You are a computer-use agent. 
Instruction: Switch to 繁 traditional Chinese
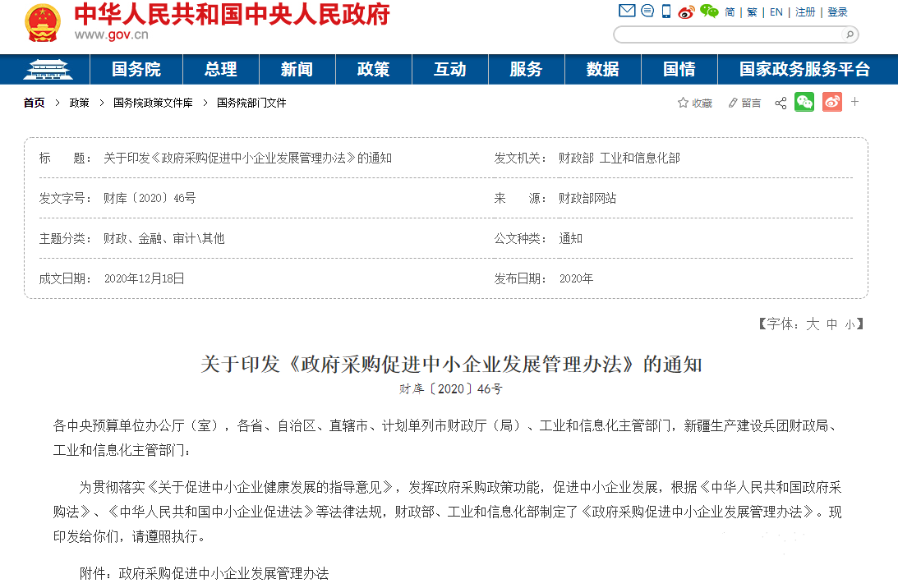tap(752, 12)
